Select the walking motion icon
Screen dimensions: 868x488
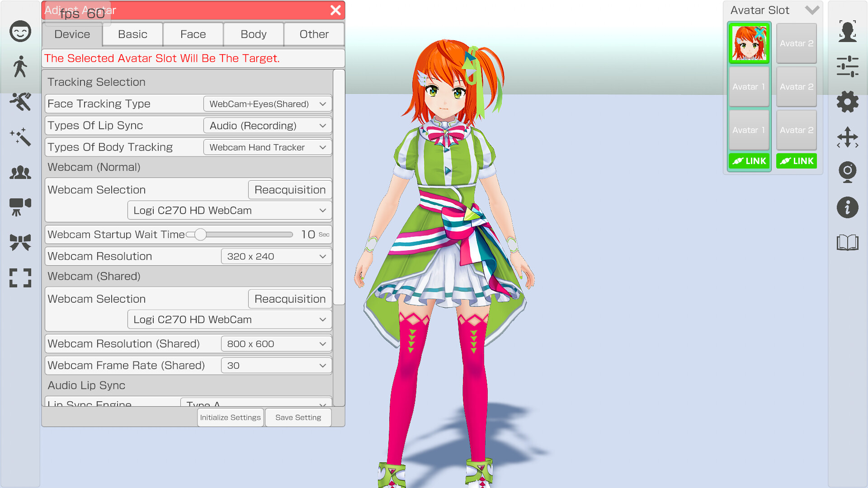point(20,67)
